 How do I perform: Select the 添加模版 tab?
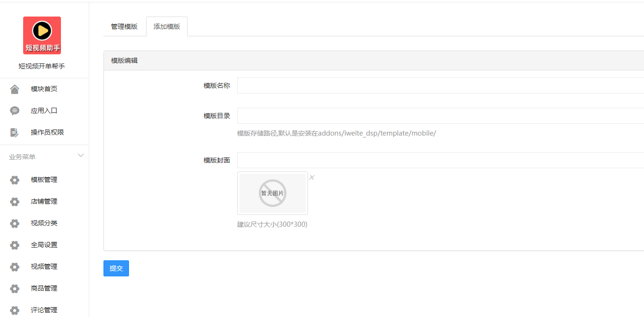(167, 26)
